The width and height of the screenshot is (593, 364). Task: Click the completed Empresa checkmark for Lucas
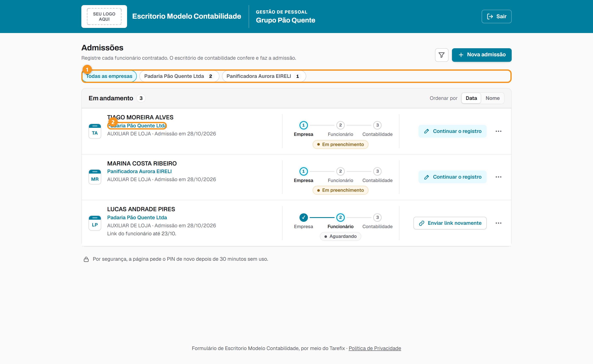click(x=303, y=217)
